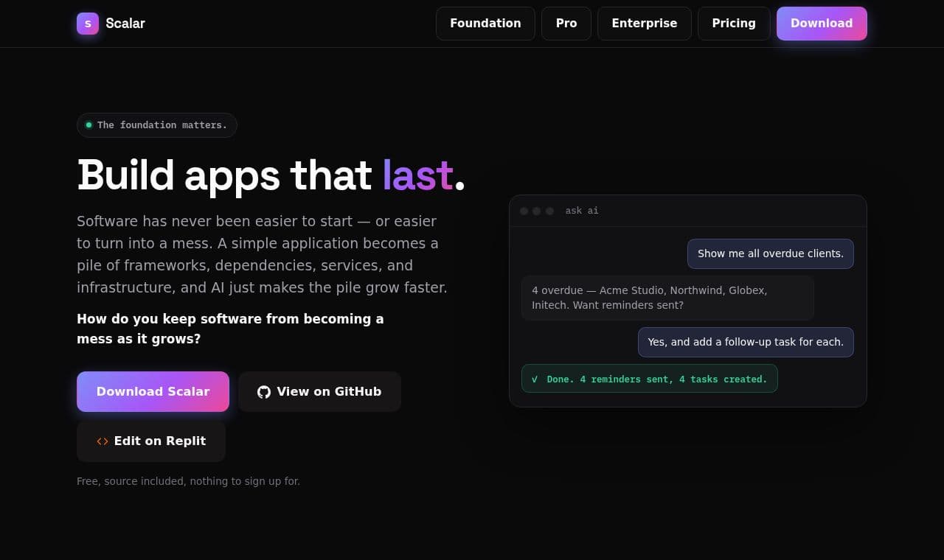
Task: Go to the Pro page
Action: [x=566, y=24]
